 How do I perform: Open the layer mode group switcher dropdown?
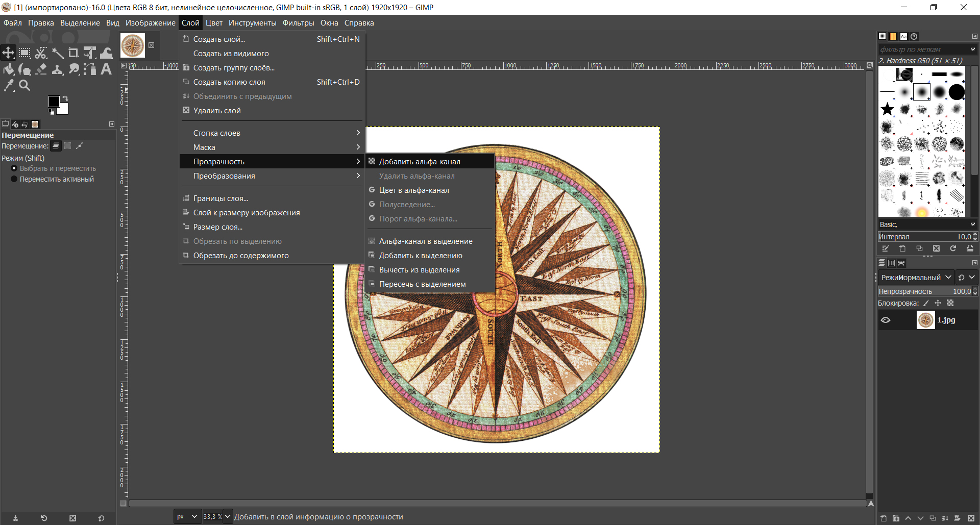(x=966, y=278)
